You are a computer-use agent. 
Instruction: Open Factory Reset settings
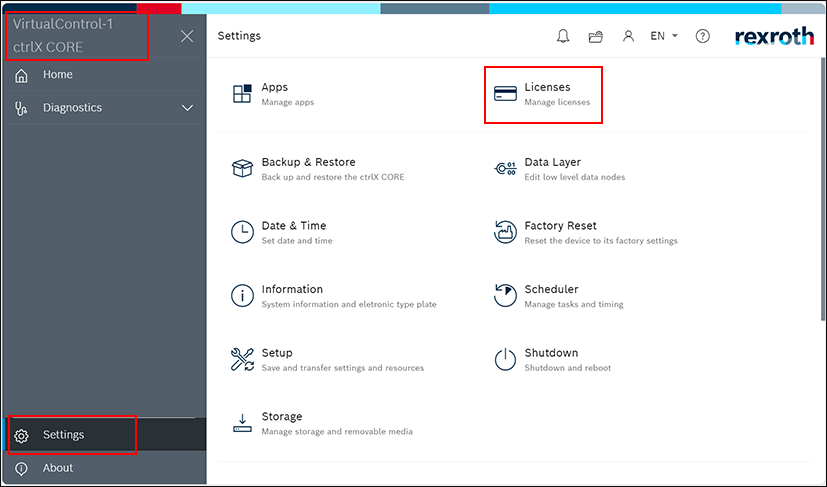click(560, 225)
